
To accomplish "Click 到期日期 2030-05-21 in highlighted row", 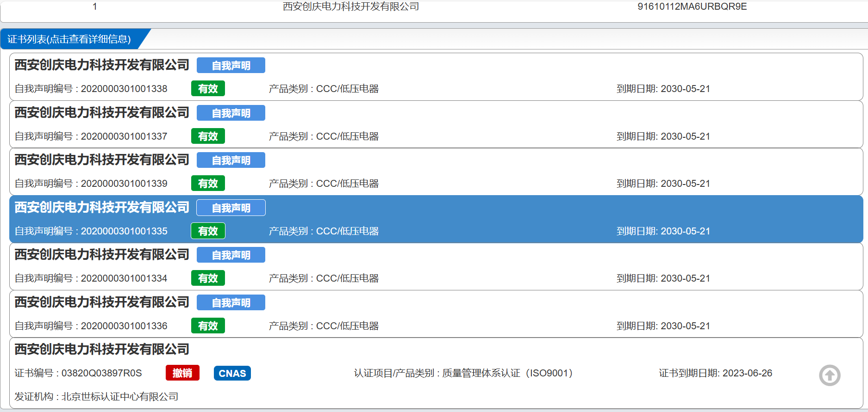I will coord(663,231).
